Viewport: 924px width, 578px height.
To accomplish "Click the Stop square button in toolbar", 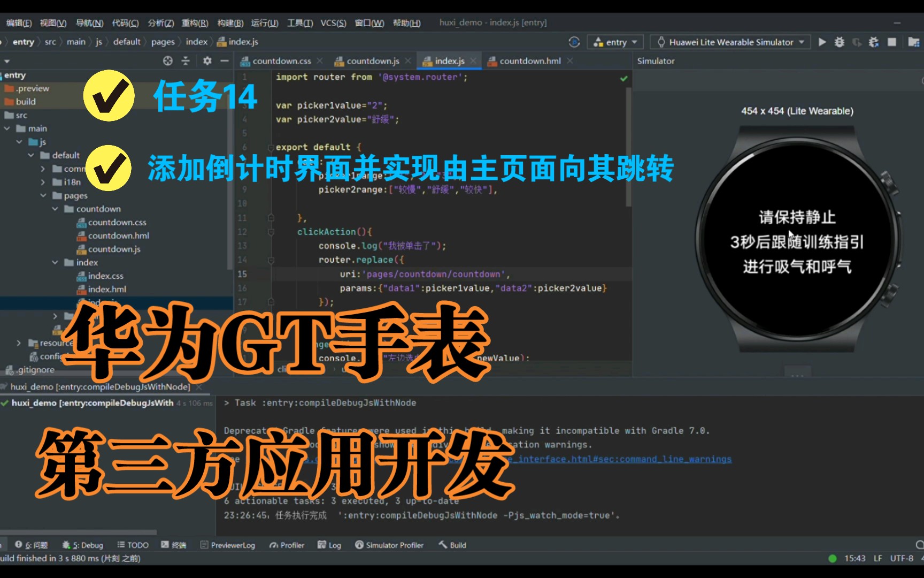I will (x=892, y=42).
